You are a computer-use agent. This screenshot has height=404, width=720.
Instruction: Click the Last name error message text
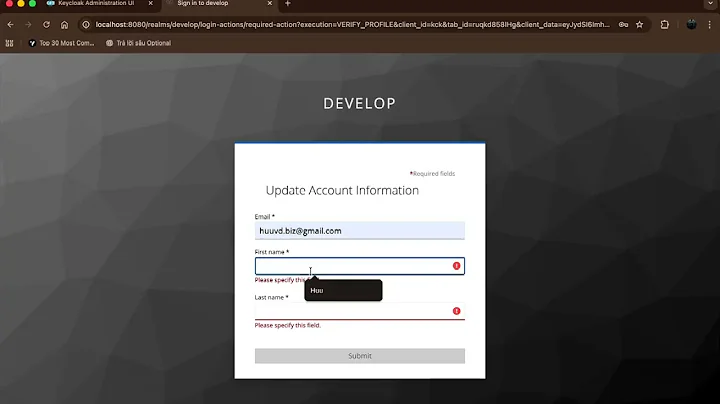click(x=288, y=325)
